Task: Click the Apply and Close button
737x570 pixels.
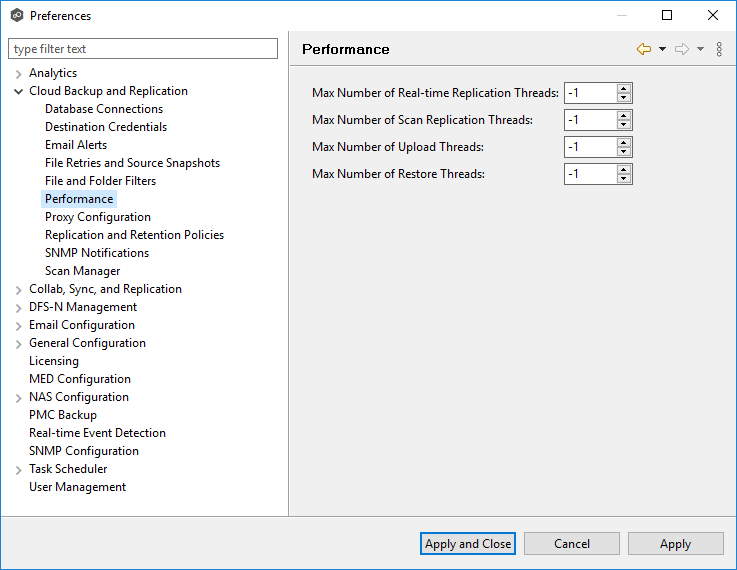Action: click(x=468, y=544)
